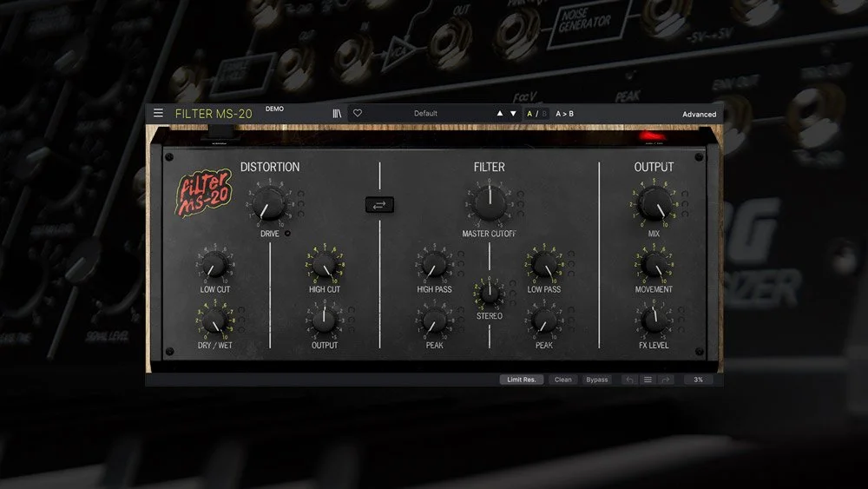Viewport: 868px width, 489px height.
Task: Open the hamburger main menu
Action: tap(158, 113)
